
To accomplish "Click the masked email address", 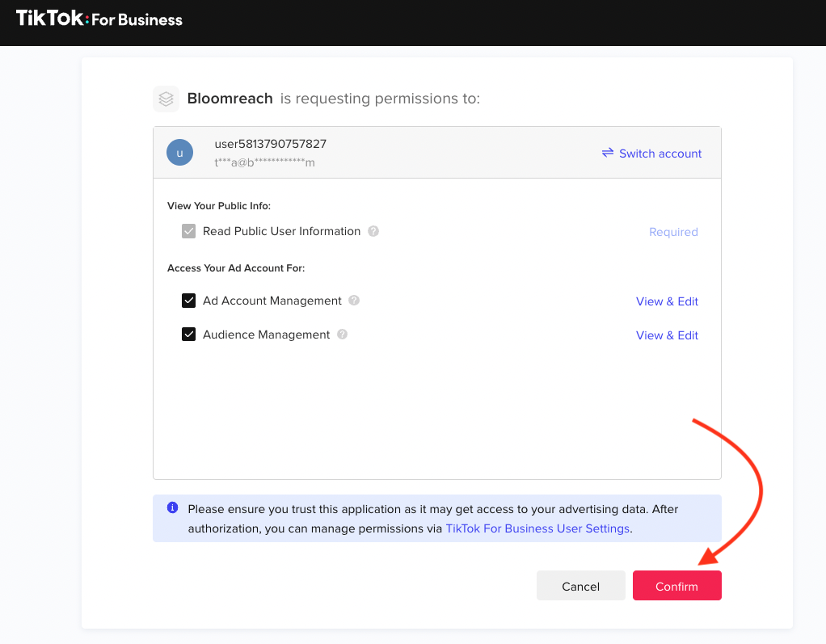I will (x=264, y=162).
